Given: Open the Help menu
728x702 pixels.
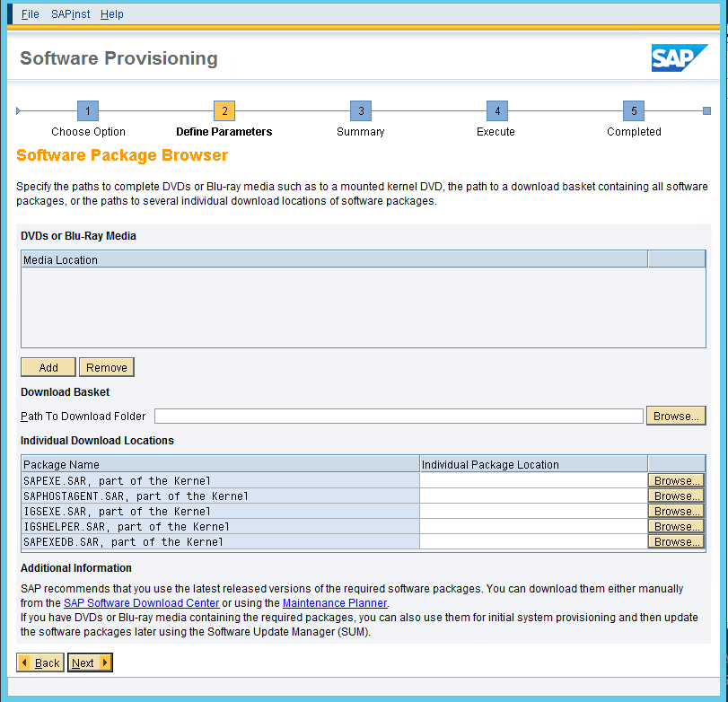Looking at the screenshot, I should click(x=112, y=14).
